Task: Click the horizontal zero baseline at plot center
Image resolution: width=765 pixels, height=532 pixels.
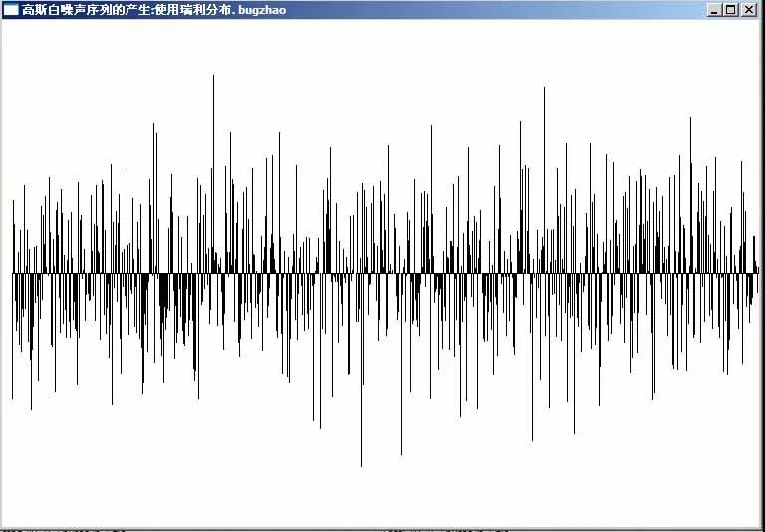Action: (382, 273)
